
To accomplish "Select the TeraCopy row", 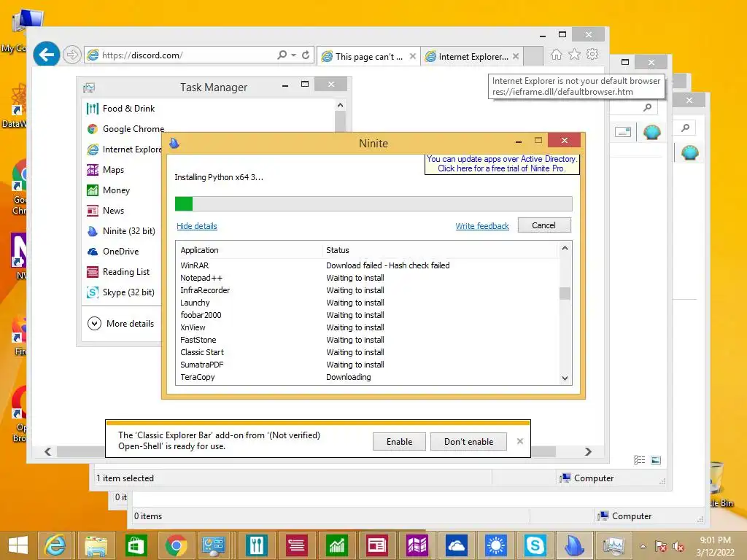I will point(367,377).
